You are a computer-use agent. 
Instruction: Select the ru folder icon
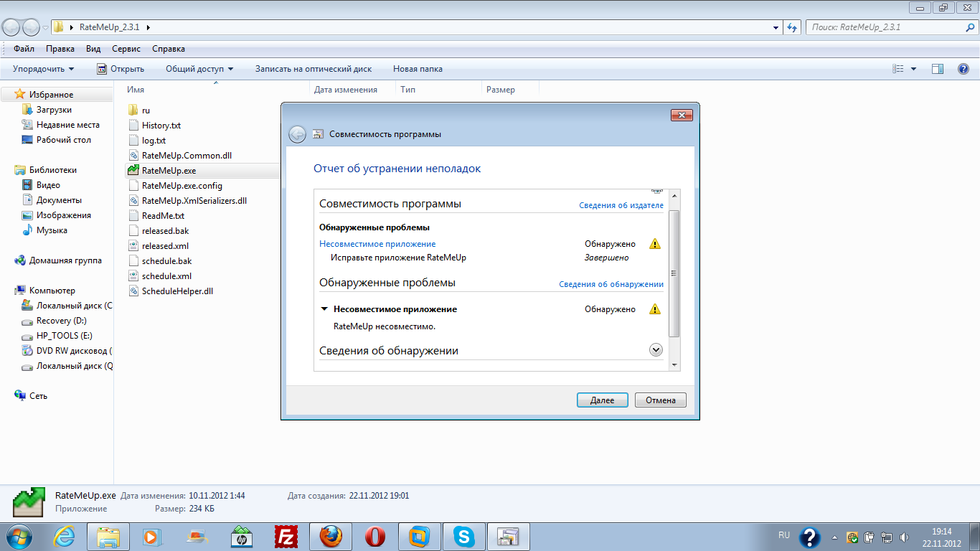click(x=133, y=110)
